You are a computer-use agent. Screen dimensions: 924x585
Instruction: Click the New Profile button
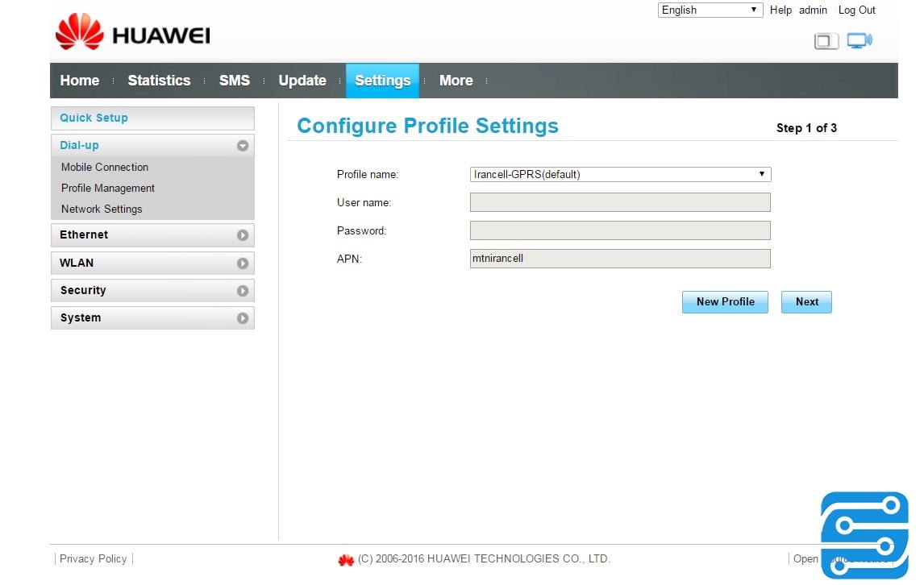click(724, 301)
